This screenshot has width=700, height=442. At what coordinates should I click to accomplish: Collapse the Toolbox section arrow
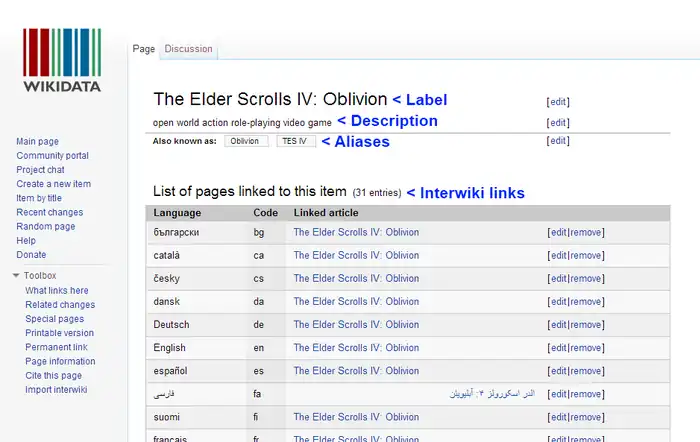16,275
